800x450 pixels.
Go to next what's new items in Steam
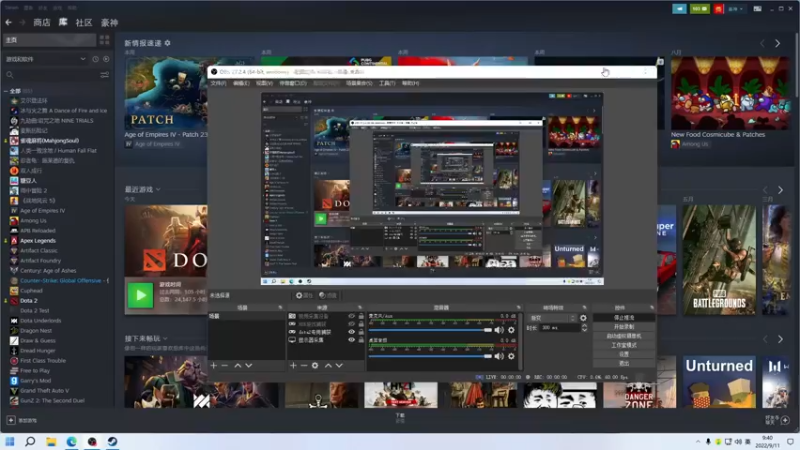(x=777, y=44)
